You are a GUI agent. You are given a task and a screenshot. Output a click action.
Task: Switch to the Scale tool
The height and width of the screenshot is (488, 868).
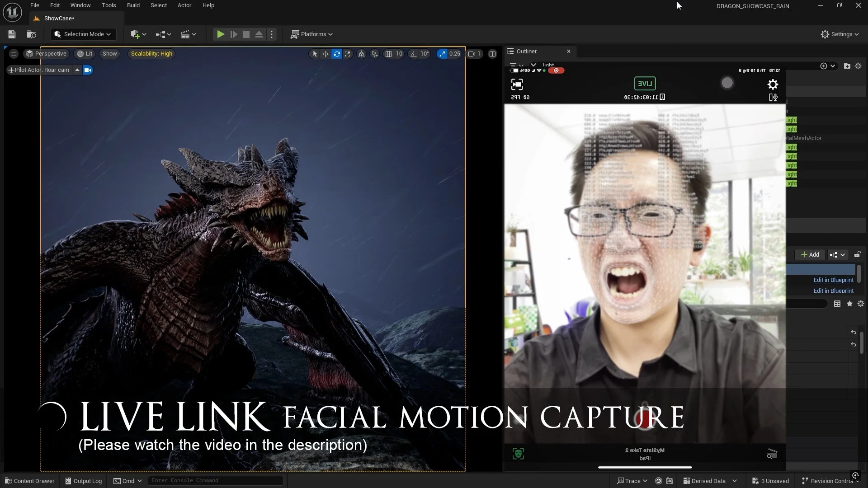pos(347,54)
